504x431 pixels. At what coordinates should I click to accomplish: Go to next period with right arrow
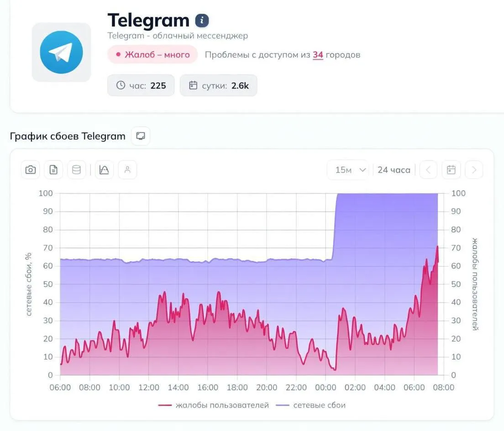pos(474,170)
